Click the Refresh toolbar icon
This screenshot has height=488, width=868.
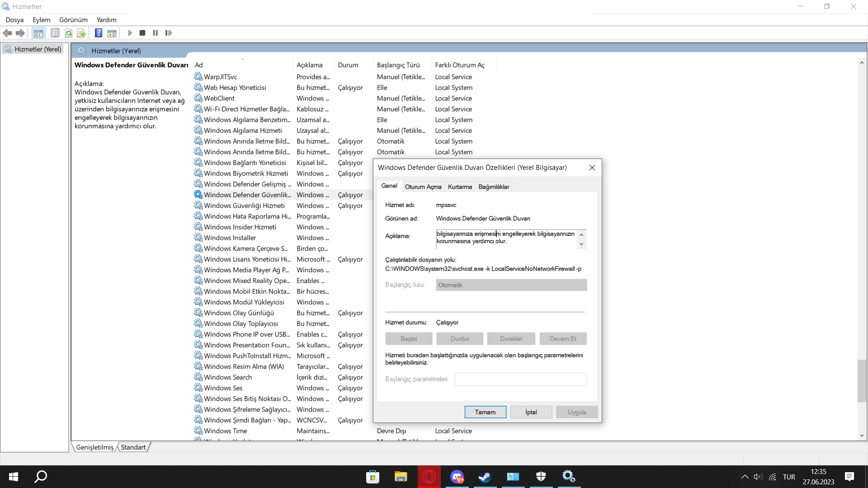tap(68, 33)
